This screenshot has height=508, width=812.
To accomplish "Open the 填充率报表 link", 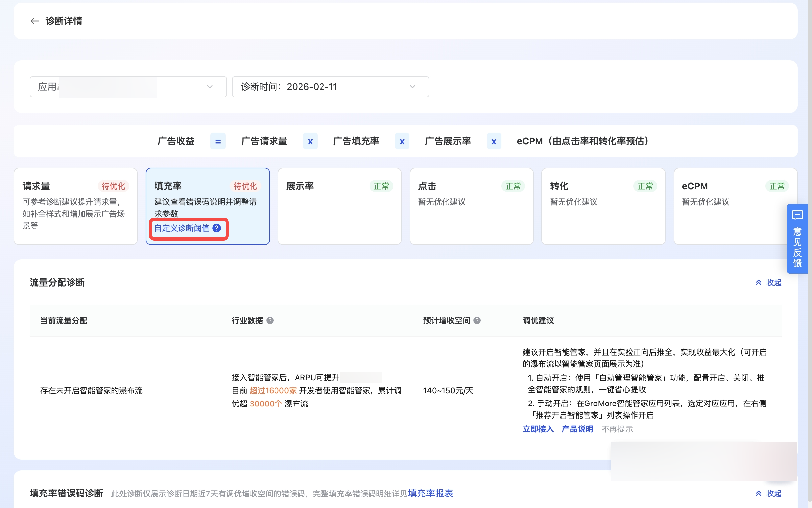I will (x=431, y=493).
